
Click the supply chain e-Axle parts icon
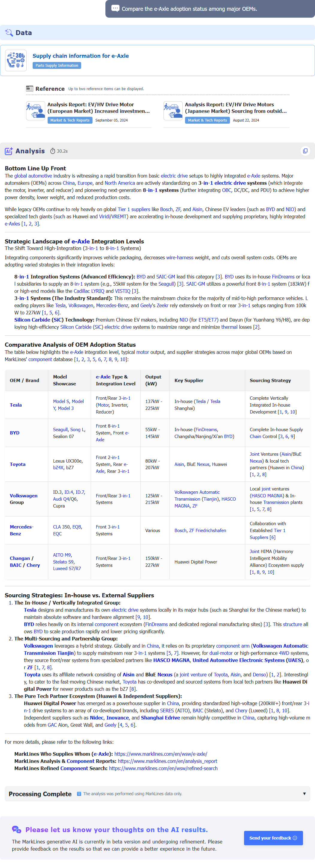coord(16,61)
